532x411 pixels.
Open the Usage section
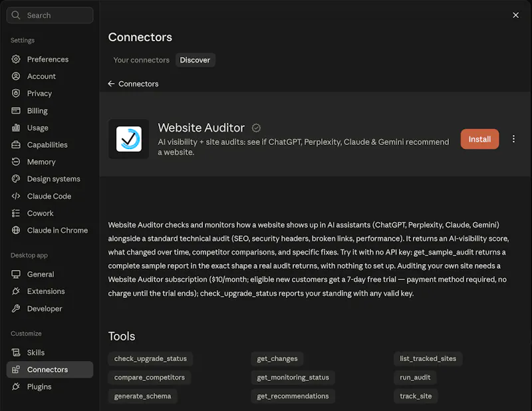(50, 128)
